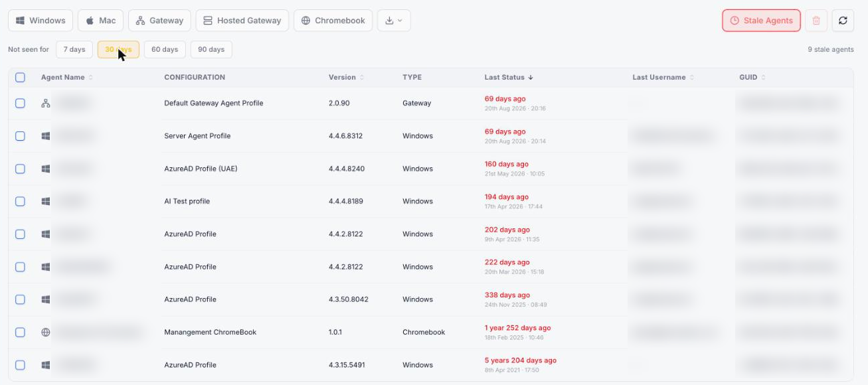The width and height of the screenshot is (868, 385).
Task: Click the "160 days ago" status text
Action: (x=507, y=164)
